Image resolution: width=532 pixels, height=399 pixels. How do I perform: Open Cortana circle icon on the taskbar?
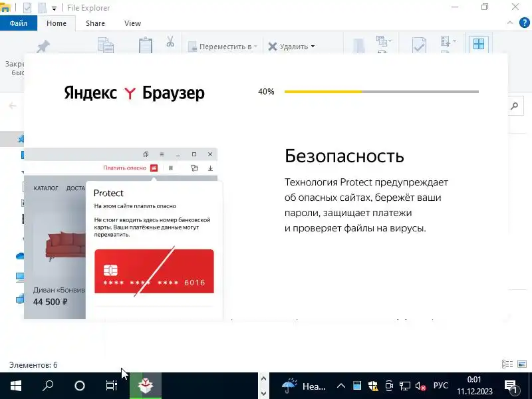point(80,386)
